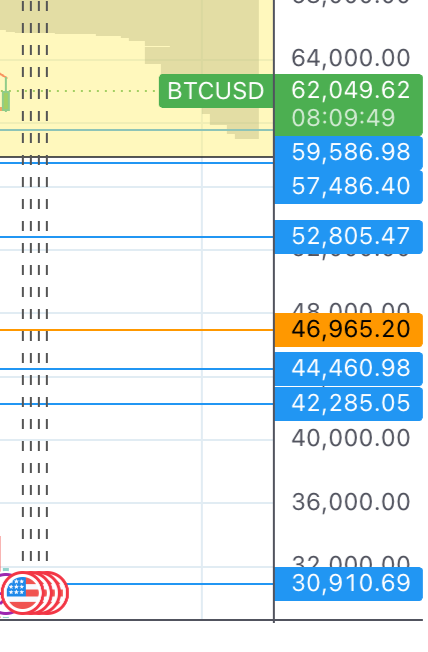The height and width of the screenshot is (652, 428).
Task: Select the 44,460.98 price line label
Action: [349, 368]
